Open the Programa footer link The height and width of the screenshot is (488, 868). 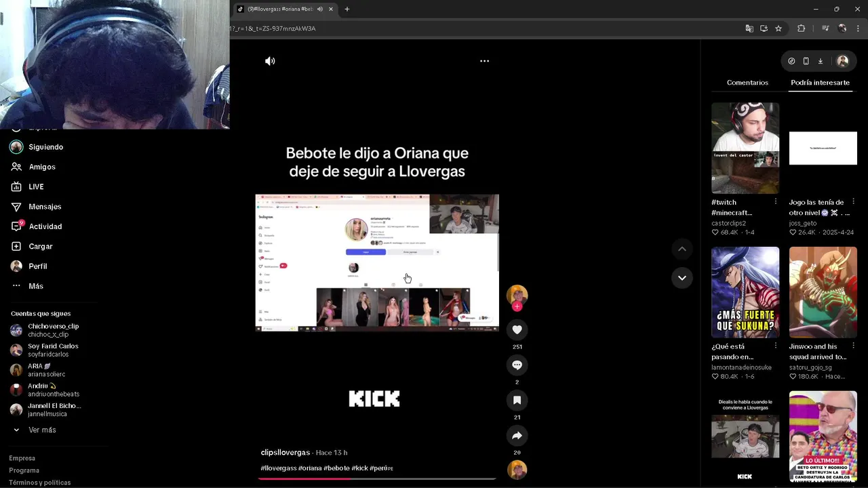click(x=24, y=470)
